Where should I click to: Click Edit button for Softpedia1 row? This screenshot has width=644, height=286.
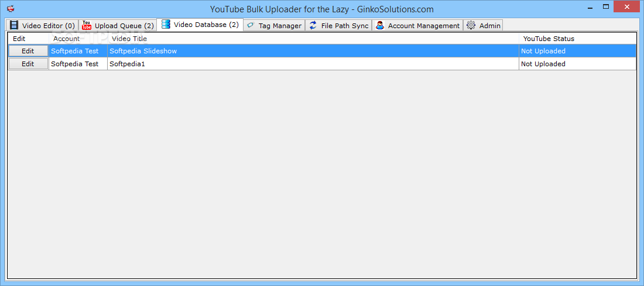point(28,64)
